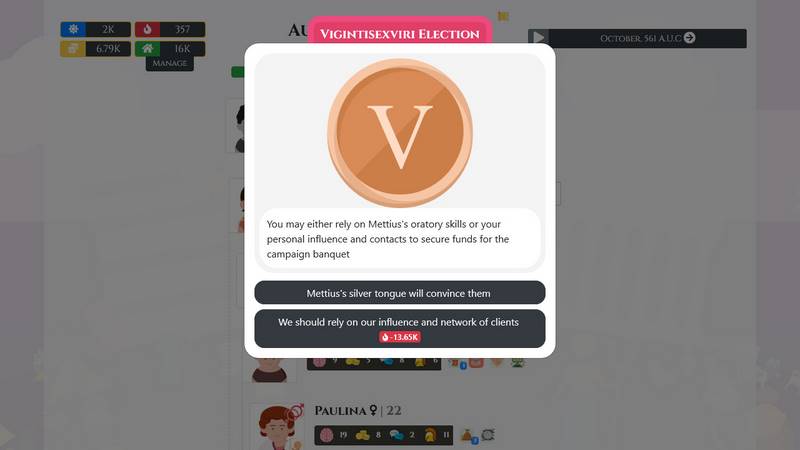Click the bronze V coin emblem

[x=399, y=133]
